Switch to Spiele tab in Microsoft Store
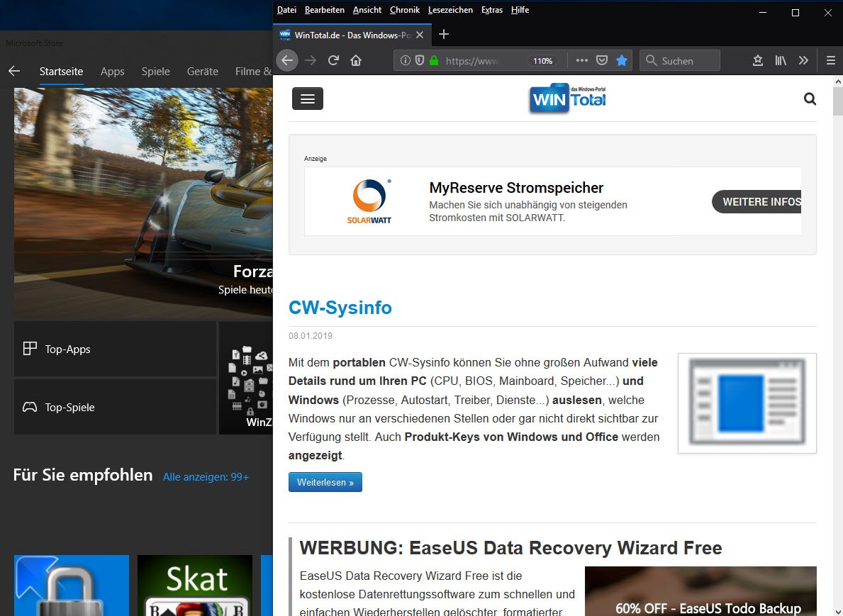The width and height of the screenshot is (843, 616). (x=155, y=72)
